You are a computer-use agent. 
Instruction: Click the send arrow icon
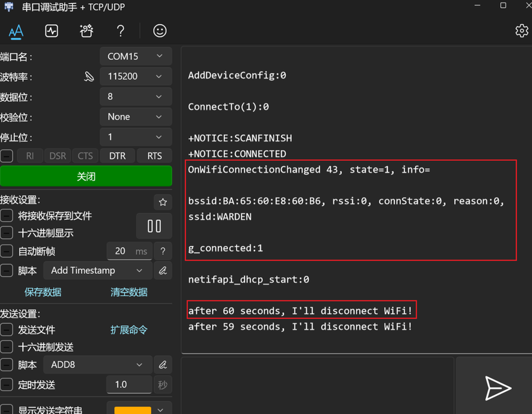click(x=498, y=388)
